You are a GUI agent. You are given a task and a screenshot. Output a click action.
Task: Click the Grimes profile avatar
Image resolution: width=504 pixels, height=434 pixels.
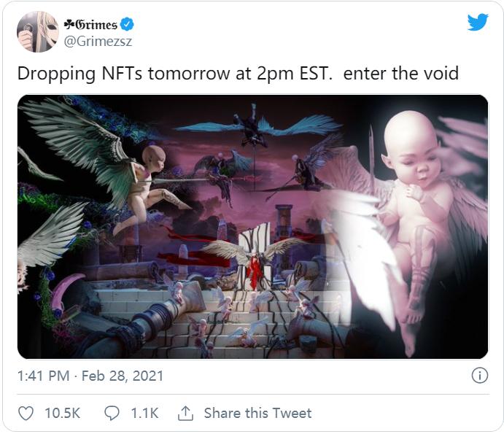pos(37,31)
